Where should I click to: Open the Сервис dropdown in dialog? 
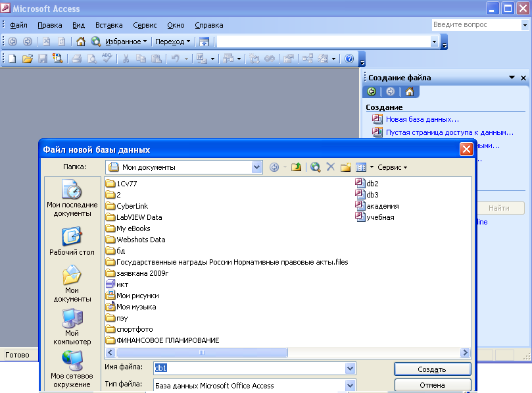tap(392, 167)
